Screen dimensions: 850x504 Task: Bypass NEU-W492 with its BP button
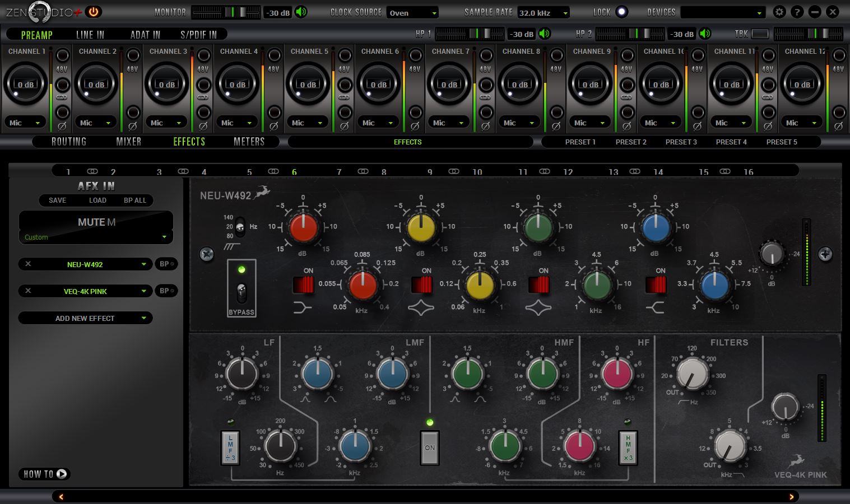166,264
